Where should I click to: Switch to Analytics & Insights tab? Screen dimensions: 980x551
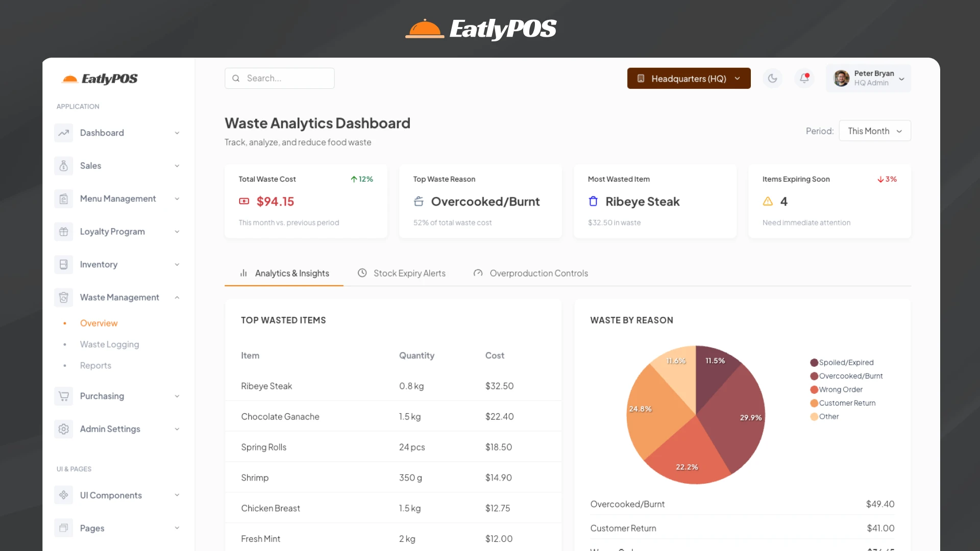[284, 273]
